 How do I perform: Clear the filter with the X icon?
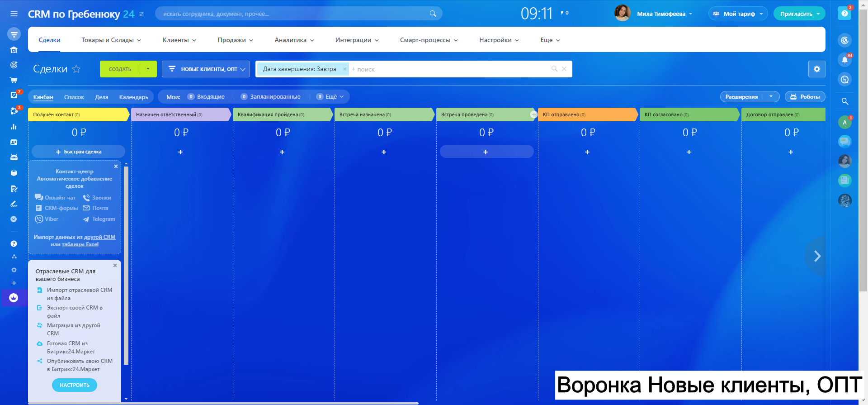point(564,69)
